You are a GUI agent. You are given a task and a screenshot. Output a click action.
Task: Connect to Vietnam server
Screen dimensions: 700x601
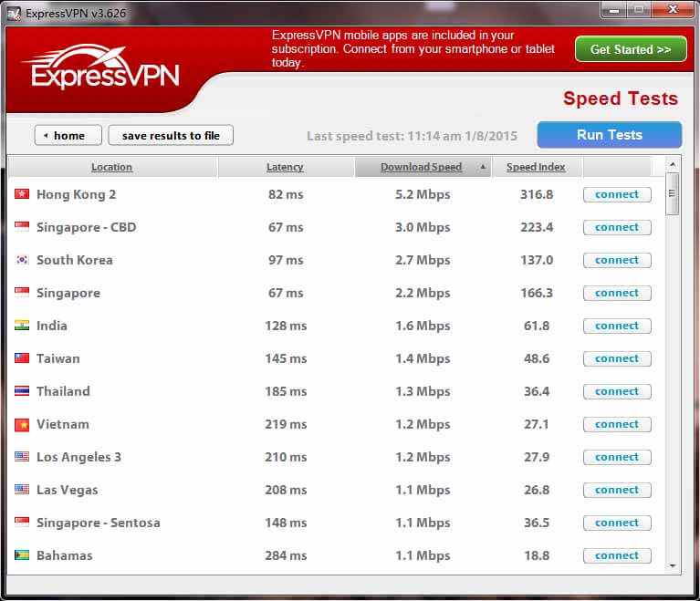[617, 424]
